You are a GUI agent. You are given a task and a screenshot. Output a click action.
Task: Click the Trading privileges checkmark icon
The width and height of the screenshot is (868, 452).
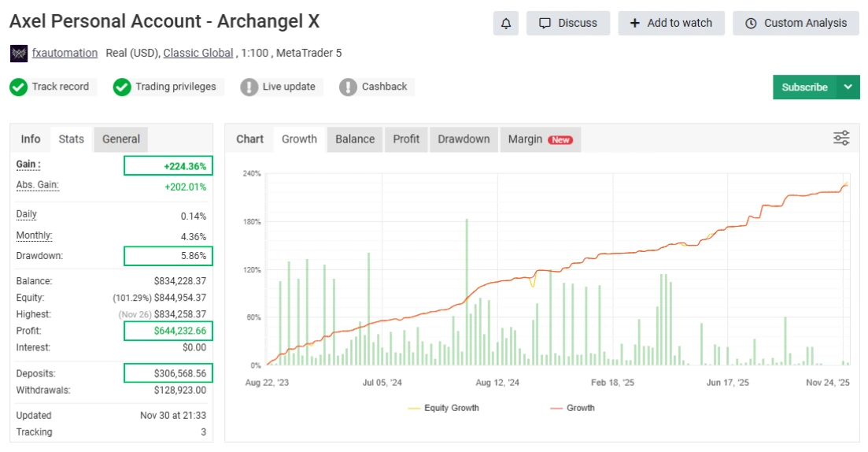[122, 87]
